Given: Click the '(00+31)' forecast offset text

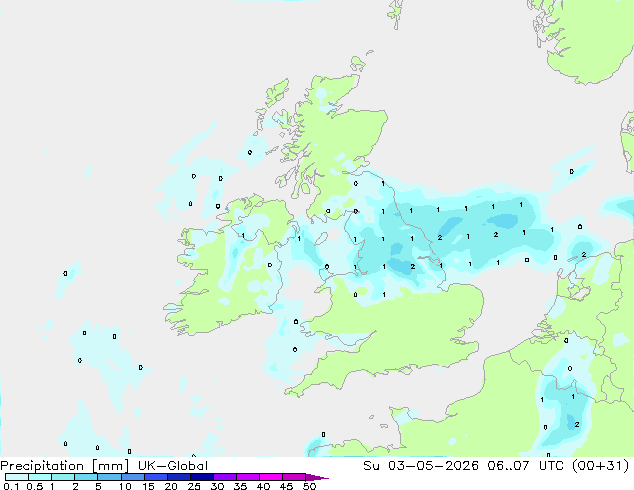Looking at the screenshot, I should click(602, 466).
